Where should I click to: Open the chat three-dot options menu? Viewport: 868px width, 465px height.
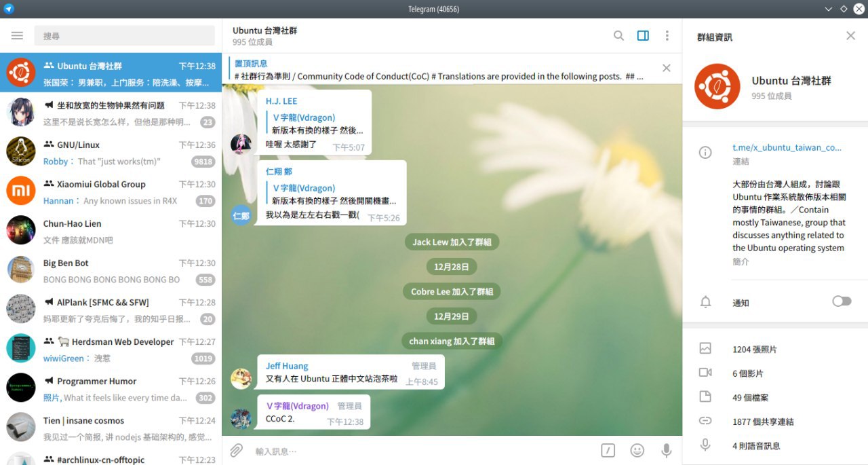[667, 36]
